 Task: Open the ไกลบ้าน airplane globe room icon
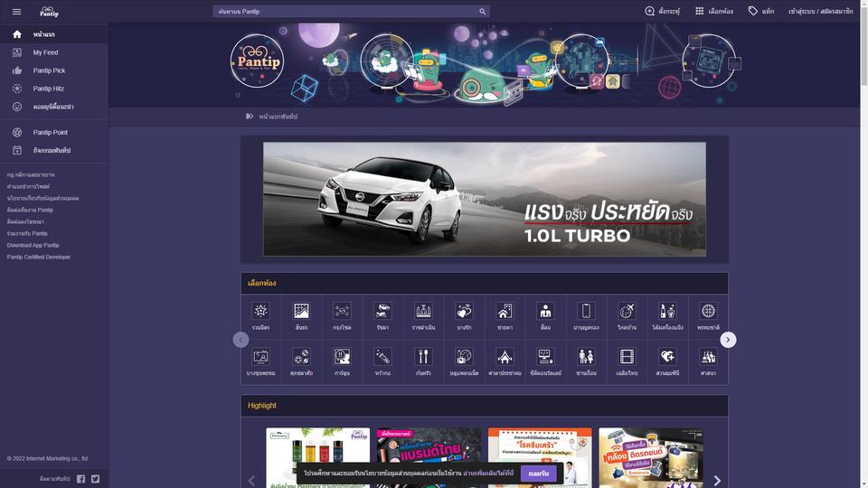(627, 311)
